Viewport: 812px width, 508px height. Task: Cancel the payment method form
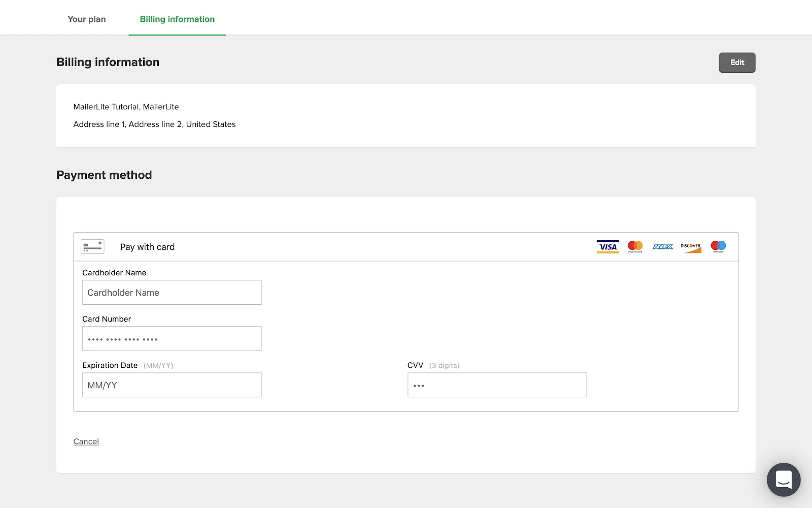(x=86, y=441)
